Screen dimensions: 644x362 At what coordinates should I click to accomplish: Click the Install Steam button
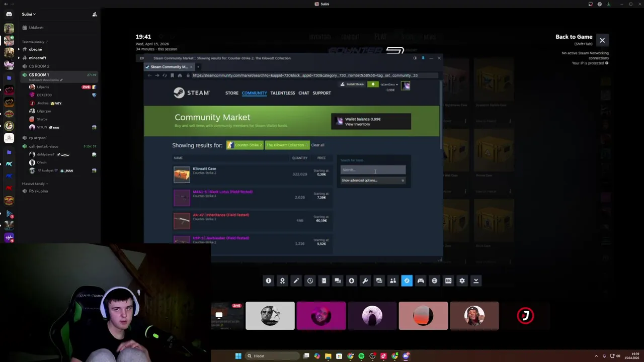click(x=353, y=84)
